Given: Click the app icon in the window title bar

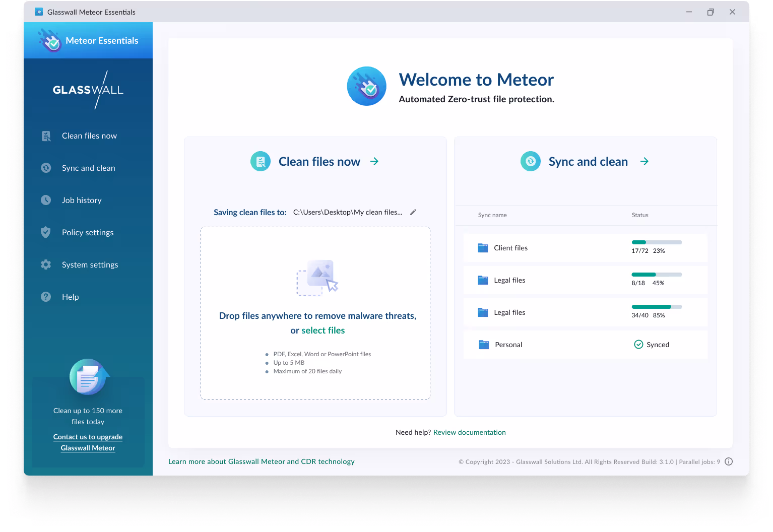Looking at the screenshot, I should [39, 12].
